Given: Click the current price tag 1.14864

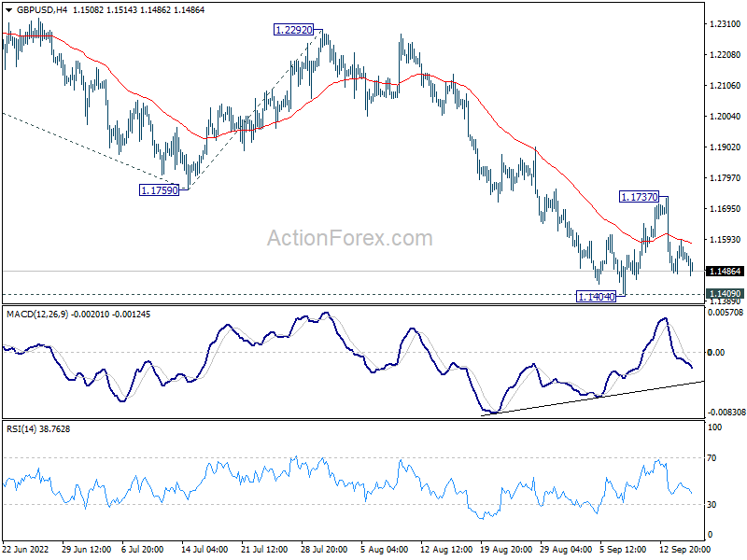Looking at the screenshot, I should click(725, 272).
